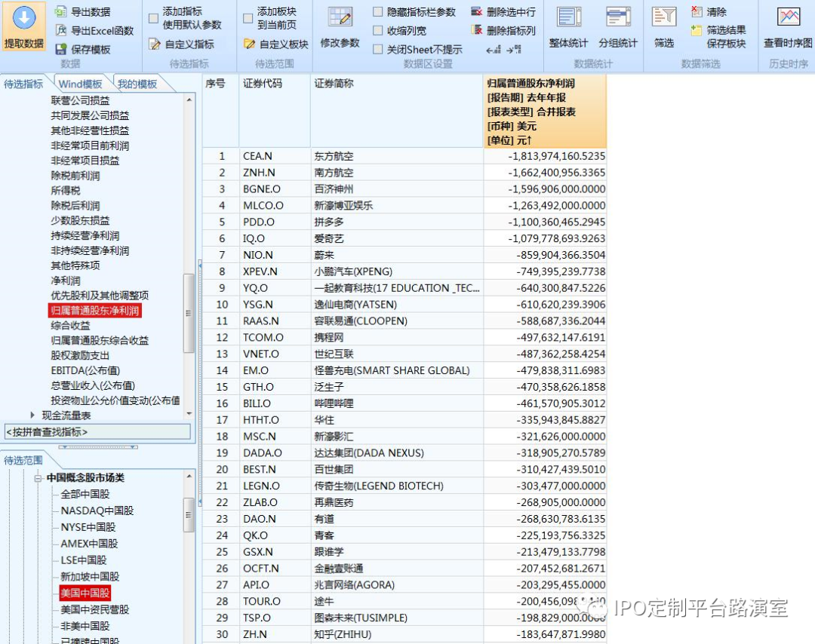Select the PDD.O 拼多多 row code
The height and width of the screenshot is (644, 815).
[x=275, y=222]
